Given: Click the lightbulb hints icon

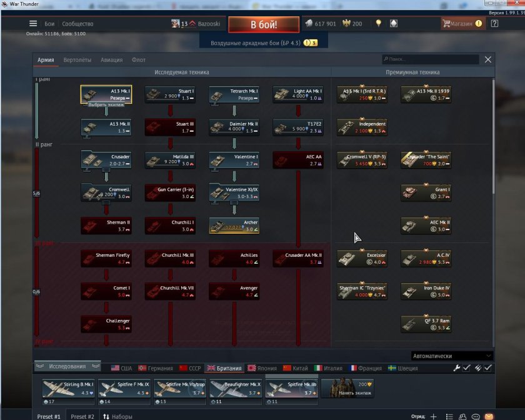Looking at the screenshot, I should tap(378, 24).
